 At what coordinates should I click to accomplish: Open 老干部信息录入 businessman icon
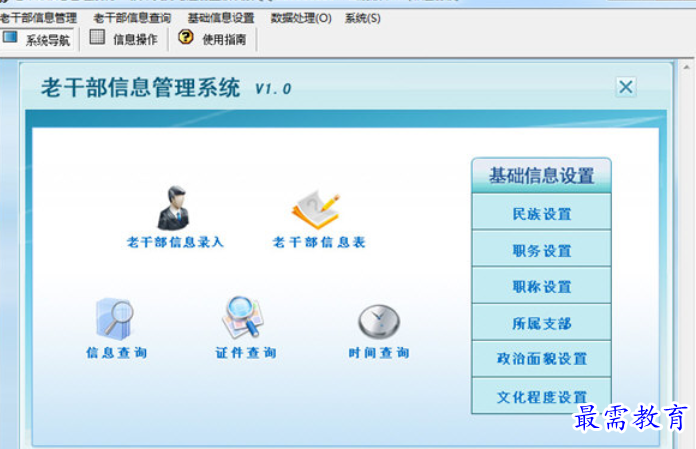coord(174,208)
